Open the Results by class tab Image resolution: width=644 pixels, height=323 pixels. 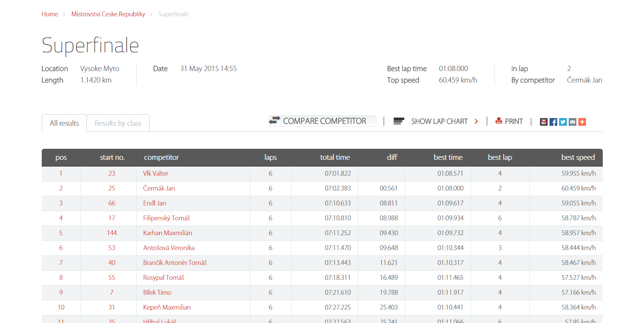[118, 123]
